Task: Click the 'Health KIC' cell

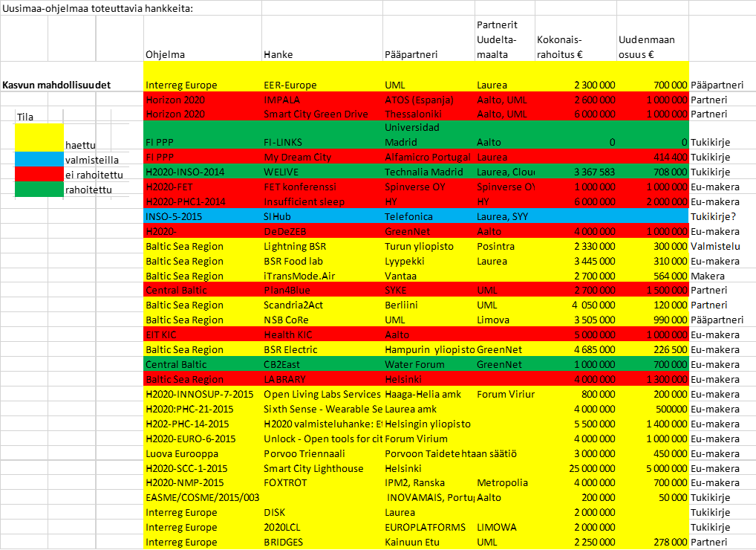Action: (322, 334)
